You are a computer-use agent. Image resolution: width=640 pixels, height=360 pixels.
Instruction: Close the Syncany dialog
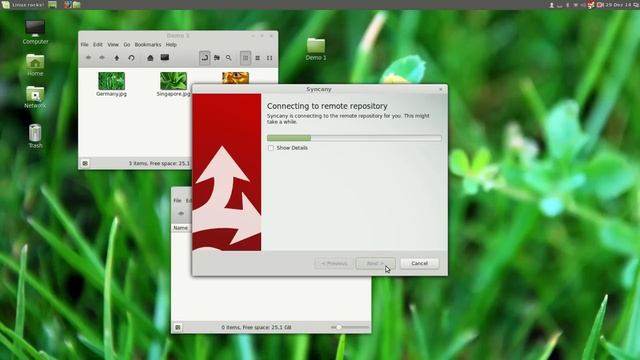pyautogui.click(x=441, y=89)
